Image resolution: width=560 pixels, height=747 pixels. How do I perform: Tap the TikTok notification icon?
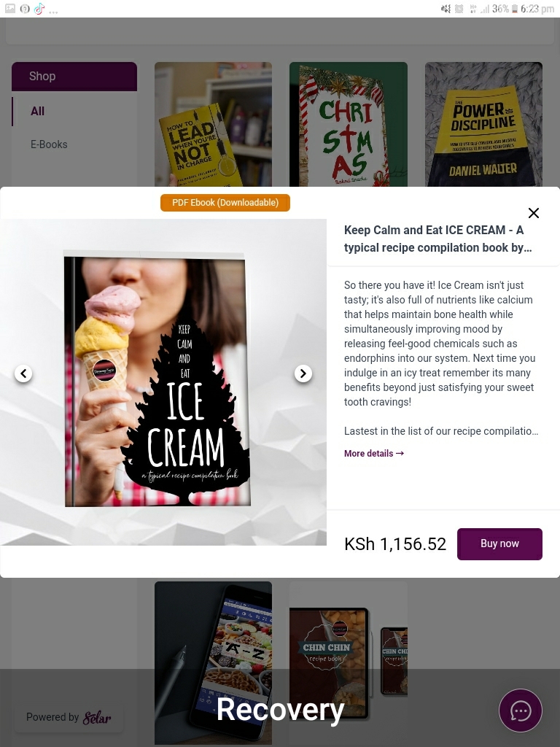point(39,9)
